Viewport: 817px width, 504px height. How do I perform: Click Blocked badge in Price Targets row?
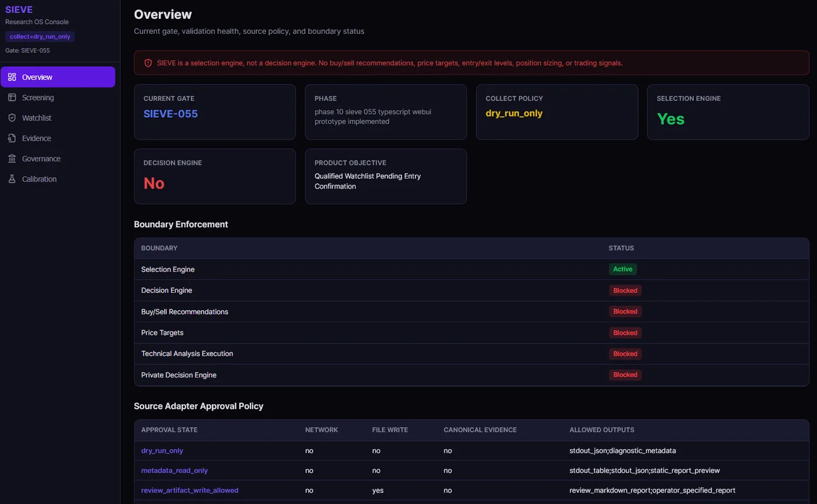(x=625, y=332)
